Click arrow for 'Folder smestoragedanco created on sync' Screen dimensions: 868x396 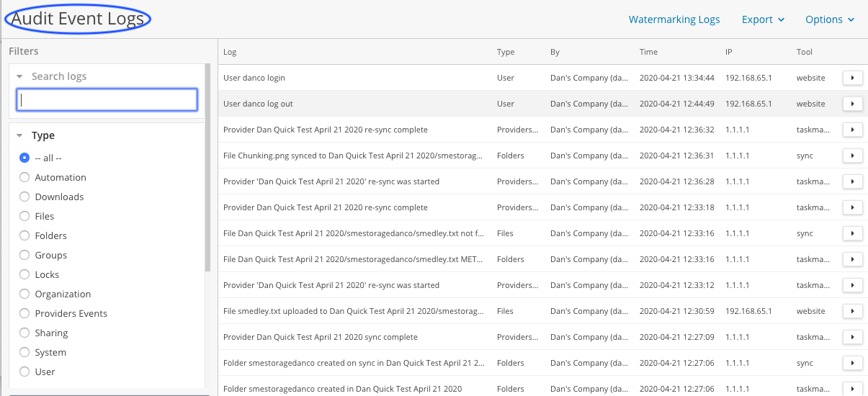coord(852,363)
